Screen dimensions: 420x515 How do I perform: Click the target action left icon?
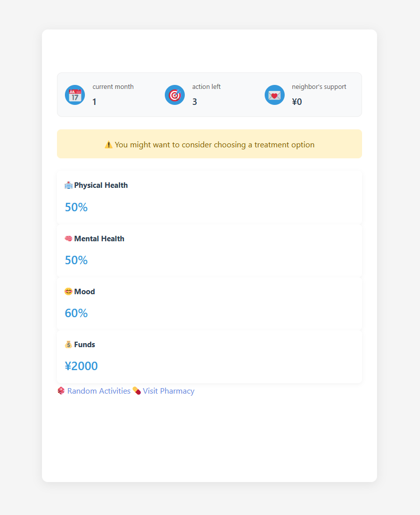(x=175, y=95)
